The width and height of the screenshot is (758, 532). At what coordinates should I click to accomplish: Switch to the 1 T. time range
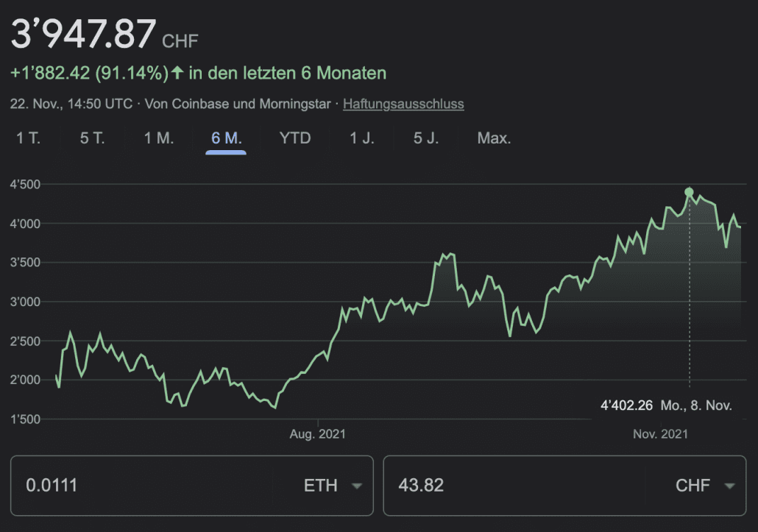pyautogui.click(x=29, y=138)
